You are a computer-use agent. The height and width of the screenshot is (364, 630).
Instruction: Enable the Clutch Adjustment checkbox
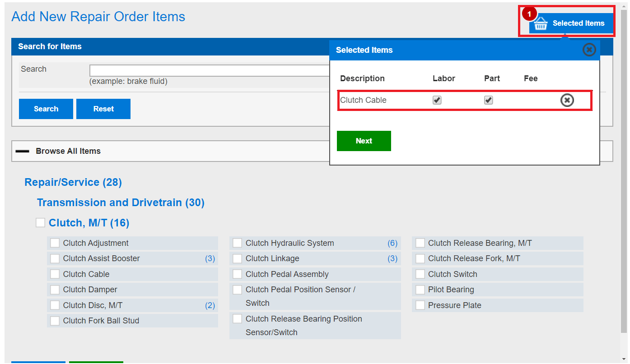click(x=55, y=243)
